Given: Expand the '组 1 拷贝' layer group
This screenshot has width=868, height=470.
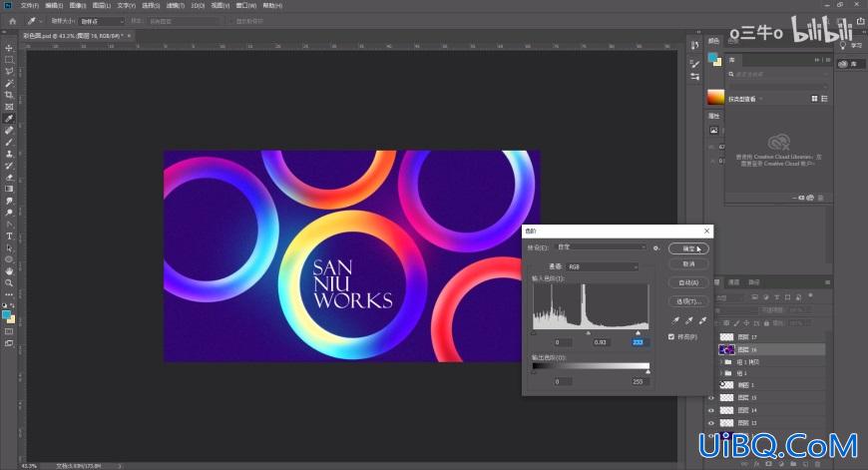Looking at the screenshot, I should [720, 362].
